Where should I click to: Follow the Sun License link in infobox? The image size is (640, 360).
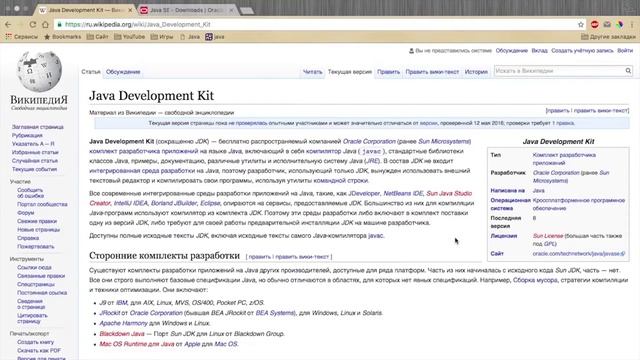tap(548, 236)
